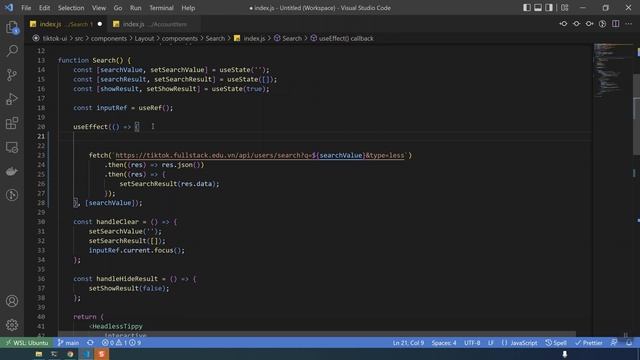Open Accounts menu
640x360 pixels.
pyautogui.click(x=12, y=301)
